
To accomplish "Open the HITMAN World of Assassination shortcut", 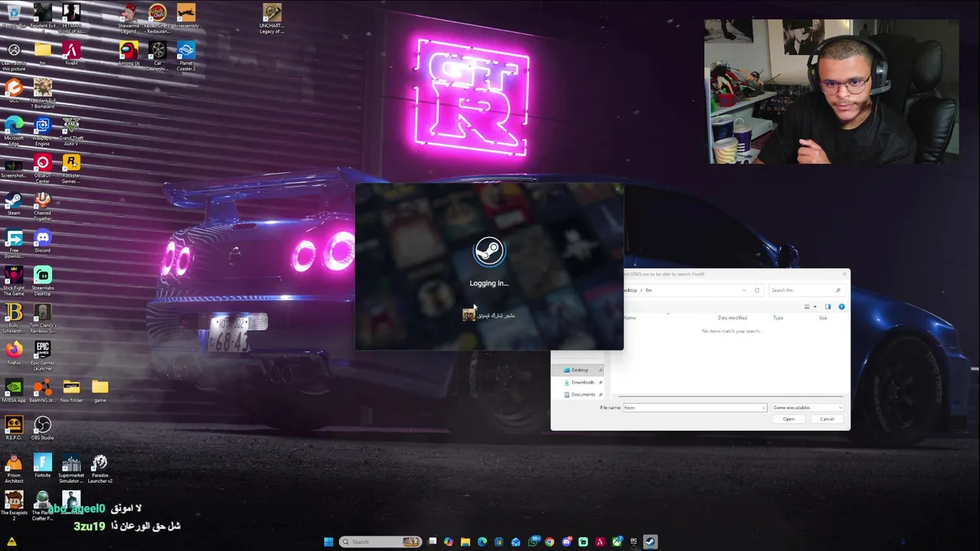I will pos(71,18).
